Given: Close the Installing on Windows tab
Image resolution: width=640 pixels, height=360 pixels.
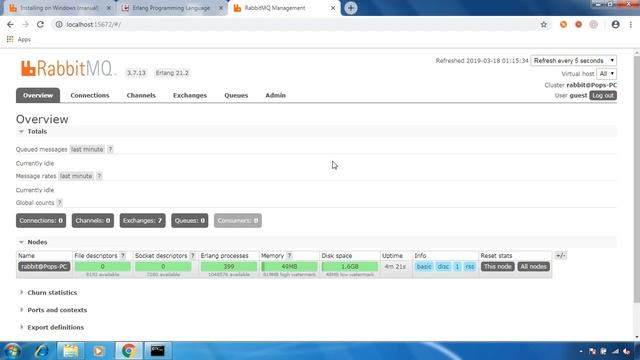Looking at the screenshot, I should [109, 8].
